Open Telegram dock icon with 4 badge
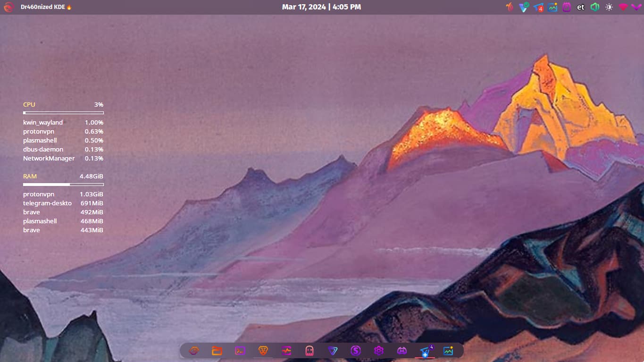This screenshot has height=362, width=644. (x=425, y=351)
